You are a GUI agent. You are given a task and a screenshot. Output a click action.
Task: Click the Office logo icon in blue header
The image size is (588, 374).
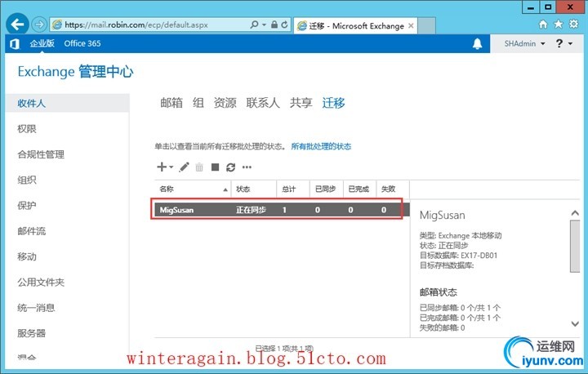click(x=15, y=43)
